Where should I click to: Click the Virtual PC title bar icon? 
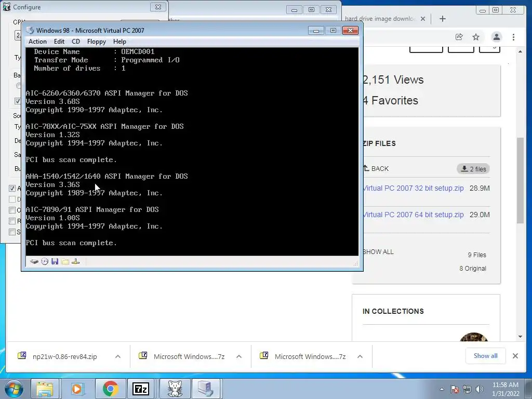tap(30, 30)
